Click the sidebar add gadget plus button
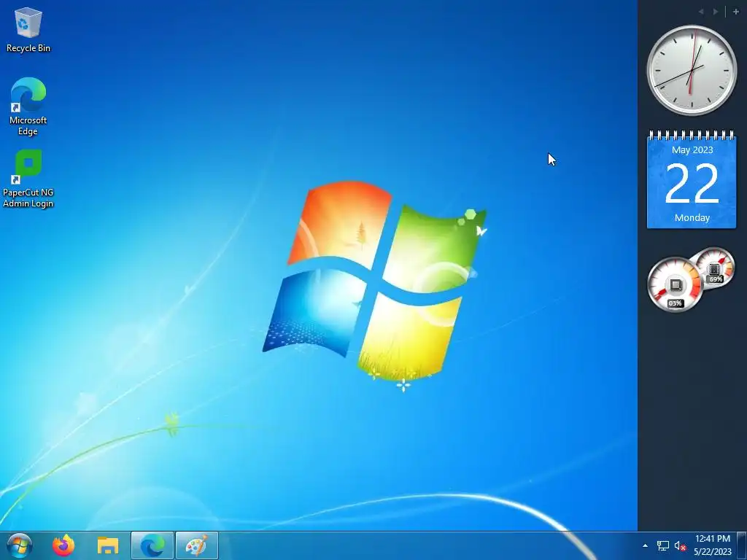 pos(735,12)
